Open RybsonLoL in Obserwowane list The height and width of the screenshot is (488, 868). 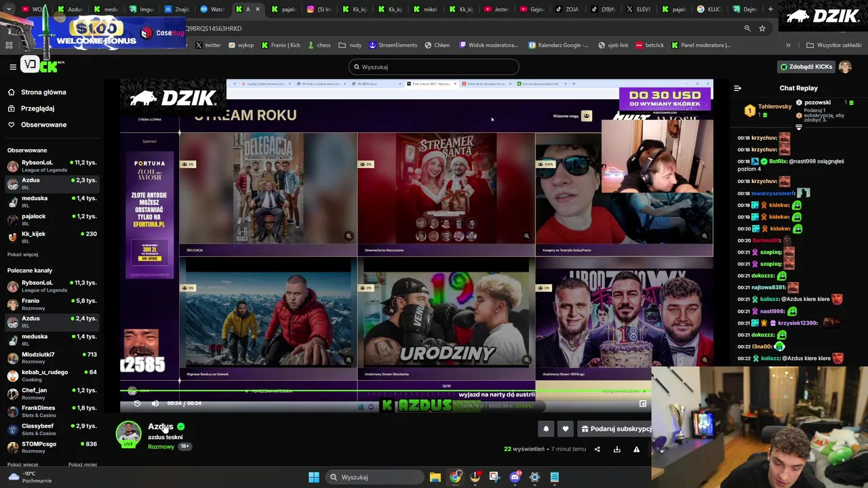pyautogui.click(x=53, y=166)
